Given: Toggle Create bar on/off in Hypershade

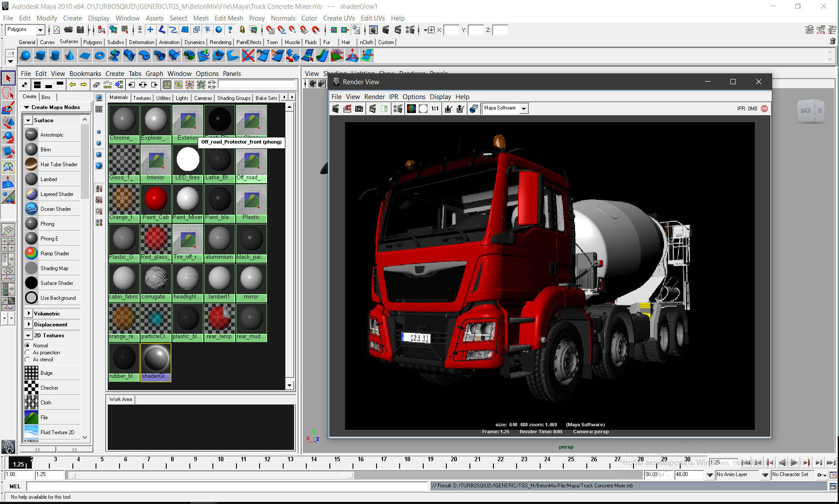Looking at the screenshot, I should pyautogui.click(x=25, y=85).
